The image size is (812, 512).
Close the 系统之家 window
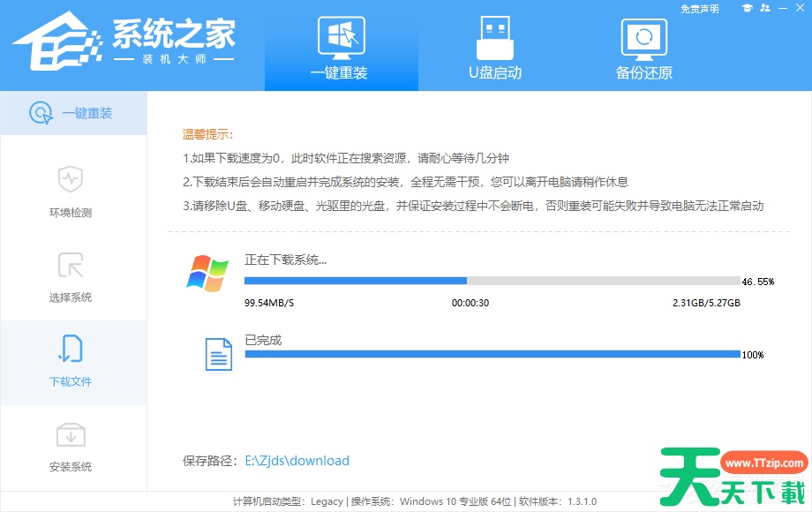pyautogui.click(x=801, y=8)
